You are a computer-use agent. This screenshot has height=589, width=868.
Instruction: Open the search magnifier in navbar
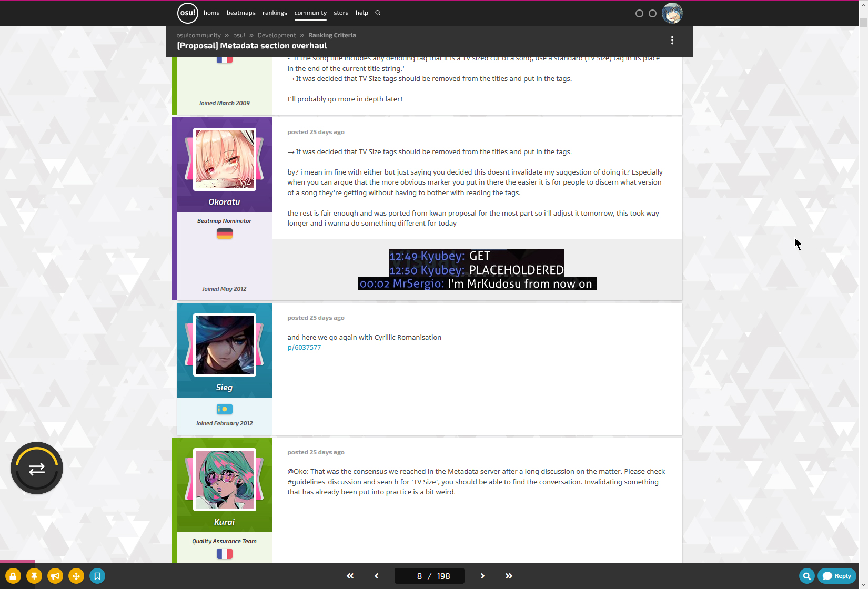coord(378,13)
